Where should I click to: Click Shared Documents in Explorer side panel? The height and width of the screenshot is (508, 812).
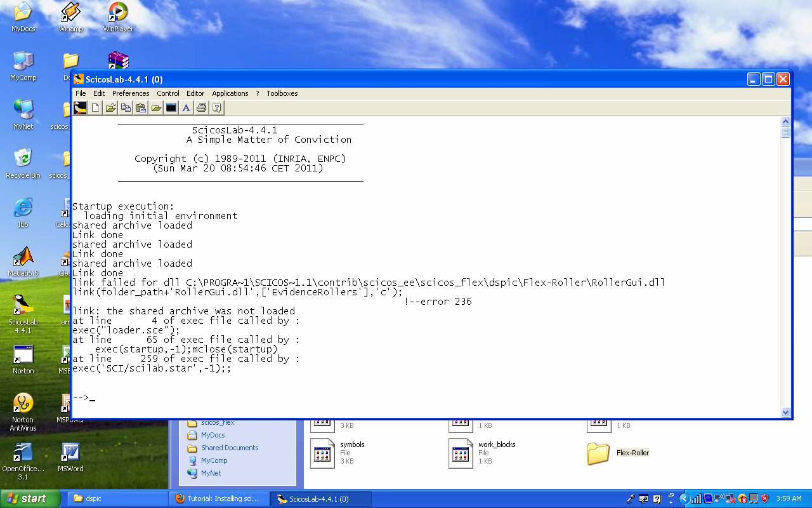click(x=230, y=448)
